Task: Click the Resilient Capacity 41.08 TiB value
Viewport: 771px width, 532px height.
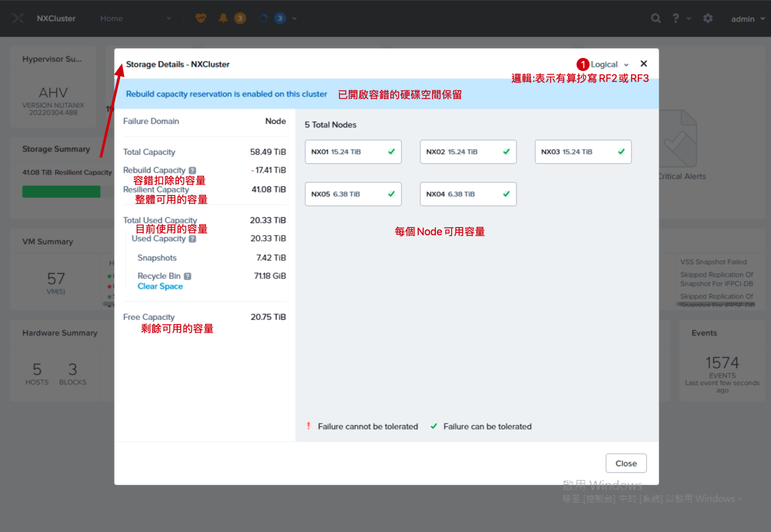Action: coord(268,189)
